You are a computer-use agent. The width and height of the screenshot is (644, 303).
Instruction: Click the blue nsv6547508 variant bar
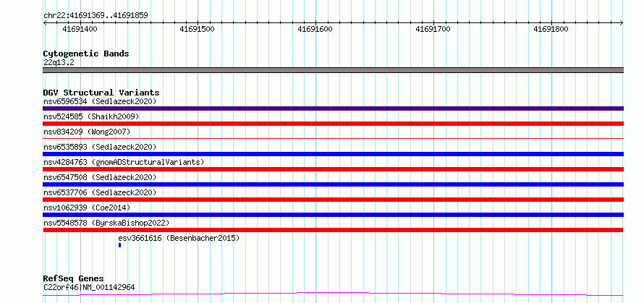click(333, 184)
